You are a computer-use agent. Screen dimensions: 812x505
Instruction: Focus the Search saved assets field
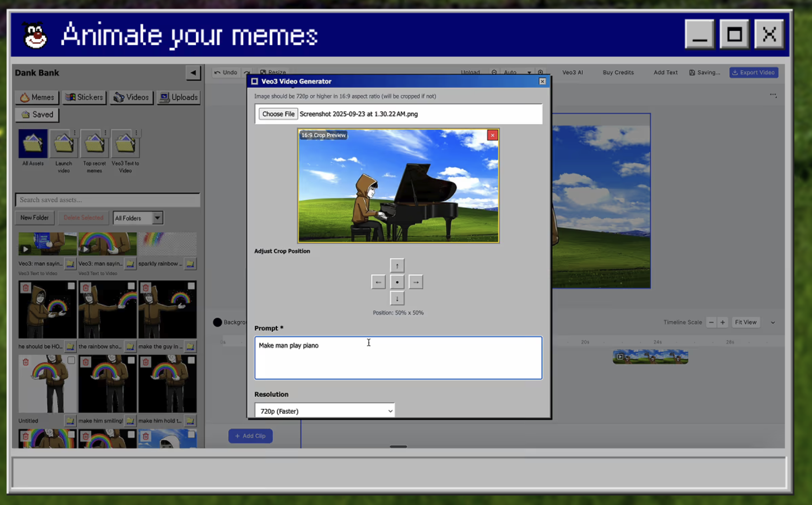[108, 200]
